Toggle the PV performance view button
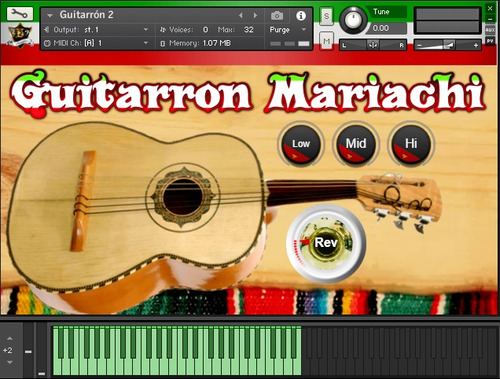500x379 pixels. [x=490, y=41]
